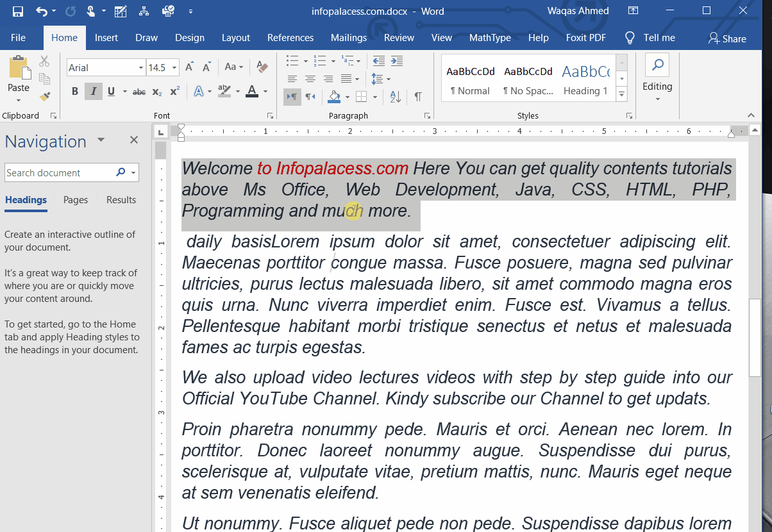772x532 pixels.
Task: Select the Format Painter
Action: 44,96
